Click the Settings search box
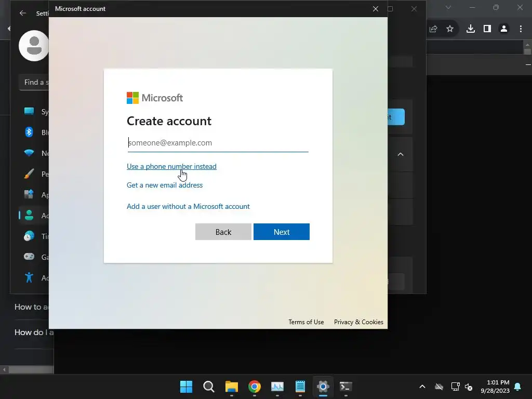Viewport: 532px width, 399px height. tap(34, 82)
